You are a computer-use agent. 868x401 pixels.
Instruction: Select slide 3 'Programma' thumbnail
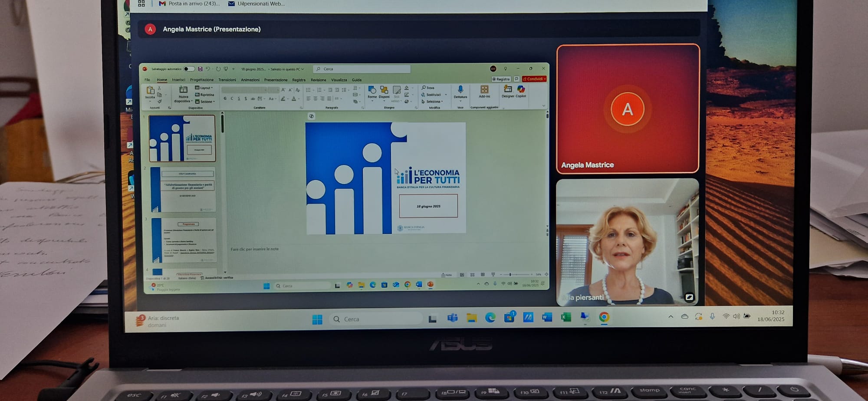tap(184, 241)
